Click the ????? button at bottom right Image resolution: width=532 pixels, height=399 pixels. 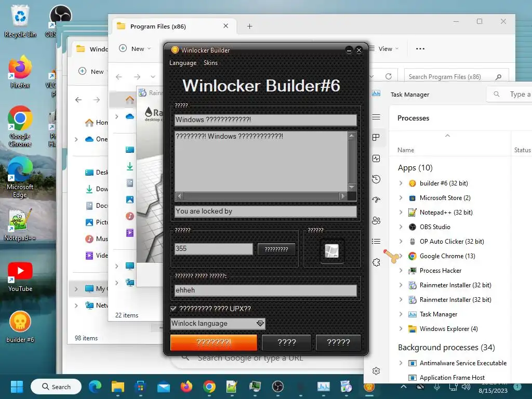[x=338, y=342]
